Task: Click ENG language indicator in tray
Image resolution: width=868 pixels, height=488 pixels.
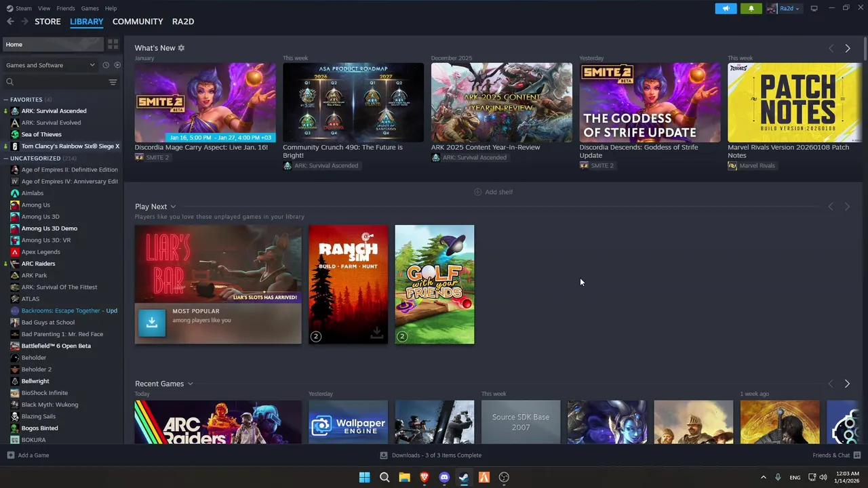Action: tap(795, 477)
